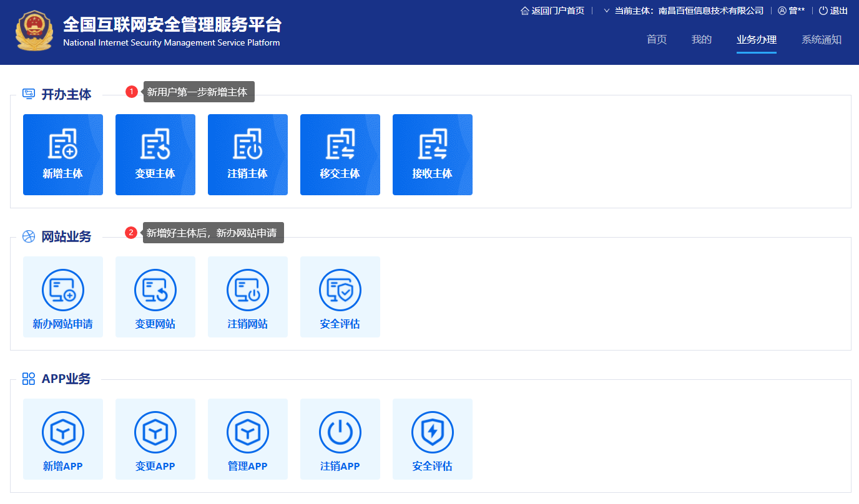Expand the 当前主体 company selector chevron

[605, 10]
